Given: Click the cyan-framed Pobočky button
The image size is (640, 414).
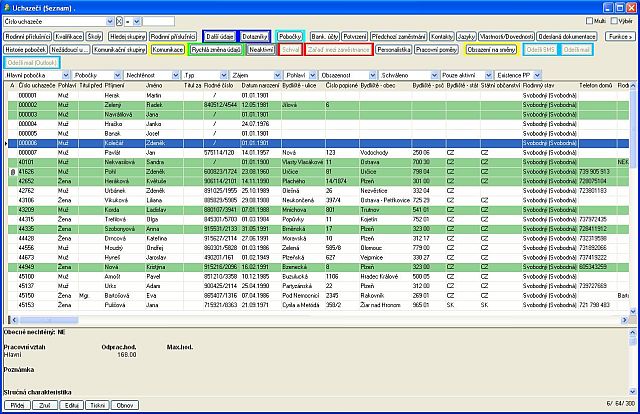Looking at the screenshot, I should (290, 37).
